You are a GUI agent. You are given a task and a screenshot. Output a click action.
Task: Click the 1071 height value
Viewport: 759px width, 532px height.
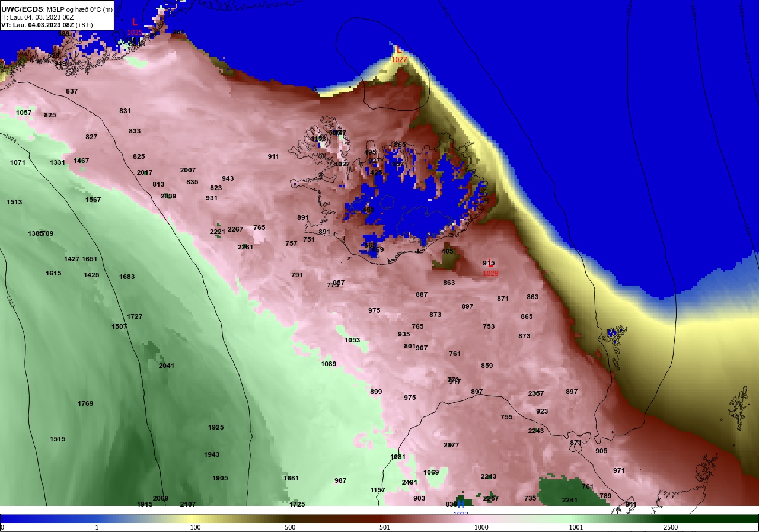18,162
